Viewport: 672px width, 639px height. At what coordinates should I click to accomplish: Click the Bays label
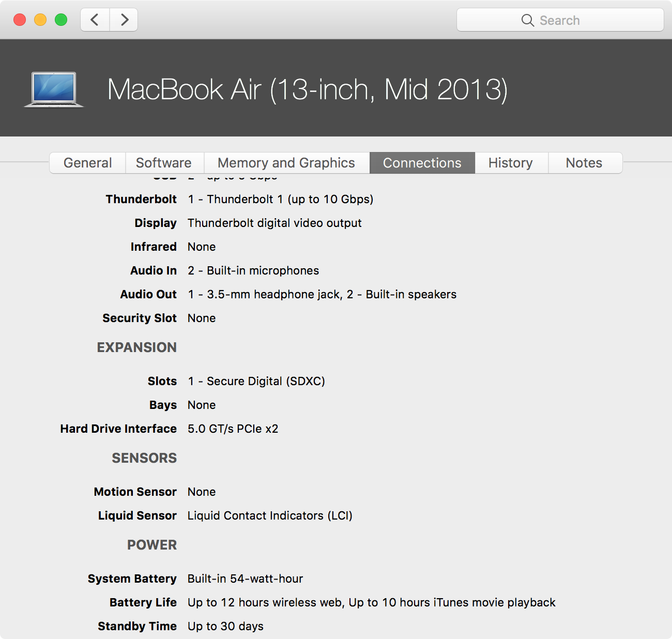[163, 405]
